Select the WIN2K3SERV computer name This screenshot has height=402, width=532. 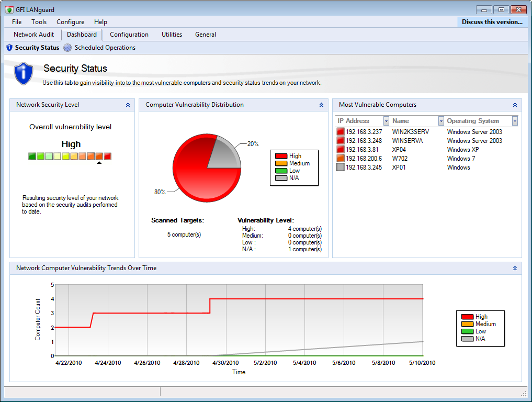click(x=411, y=132)
